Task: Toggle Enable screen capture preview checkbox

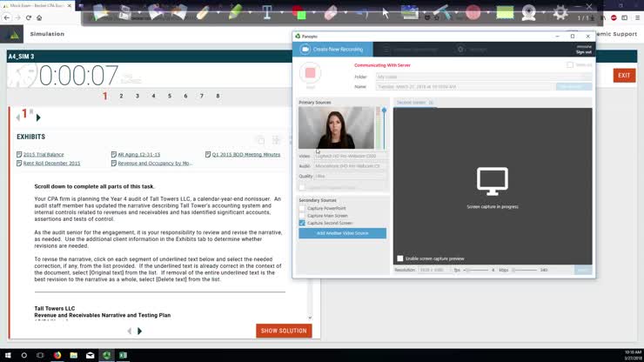Action: coord(400,258)
